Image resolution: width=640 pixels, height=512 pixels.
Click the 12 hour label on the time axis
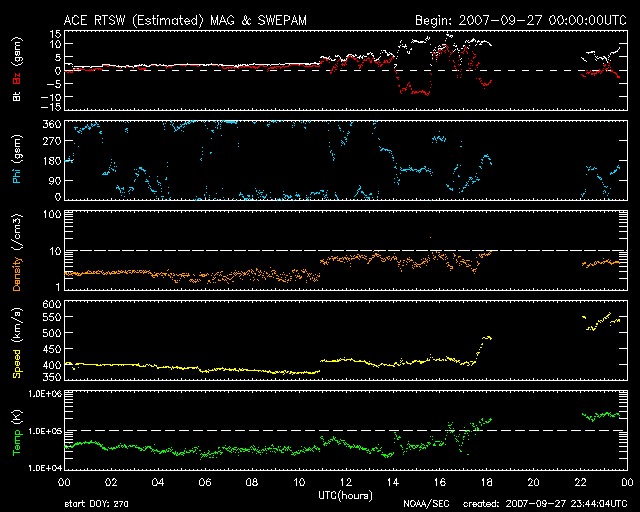click(x=346, y=483)
